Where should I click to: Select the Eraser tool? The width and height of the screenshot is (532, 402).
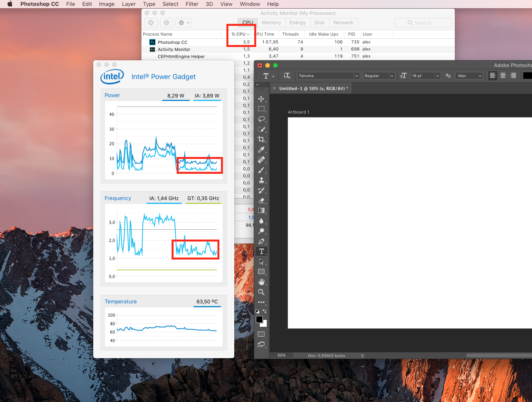(x=261, y=200)
